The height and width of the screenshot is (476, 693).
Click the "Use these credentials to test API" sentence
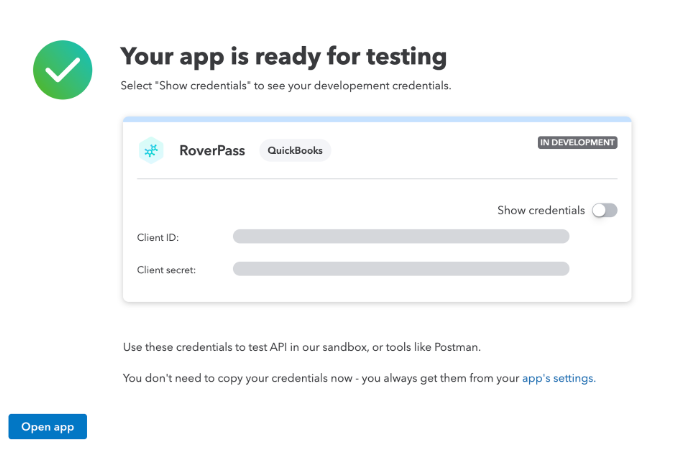pyautogui.click(x=302, y=347)
